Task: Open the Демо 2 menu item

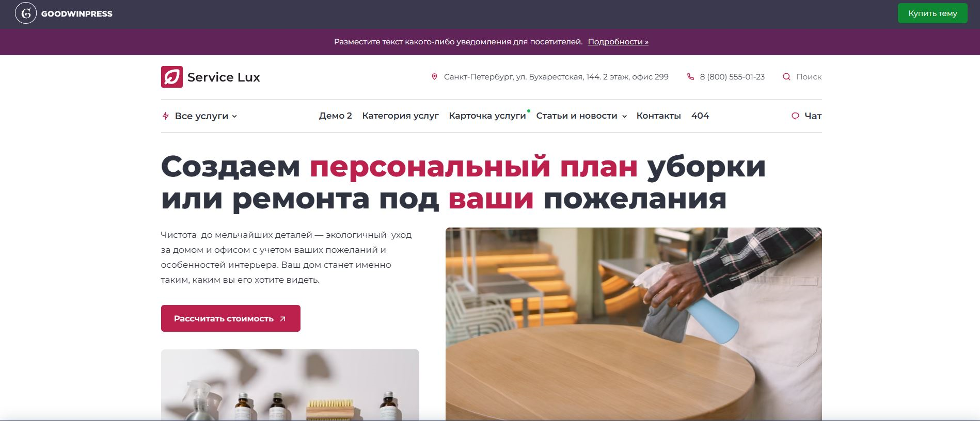Action: point(336,116)
